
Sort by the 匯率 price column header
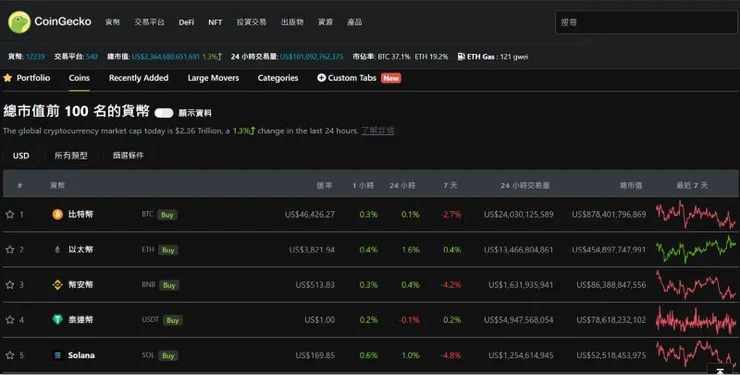click(x=324, y=185)
